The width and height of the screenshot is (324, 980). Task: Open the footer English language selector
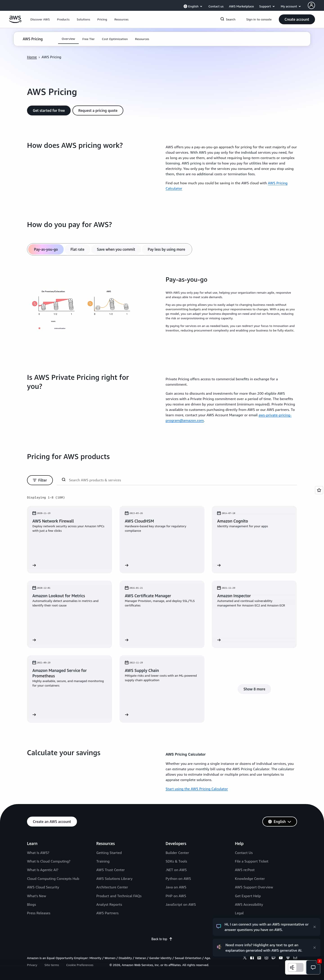(x=279, y=821)
